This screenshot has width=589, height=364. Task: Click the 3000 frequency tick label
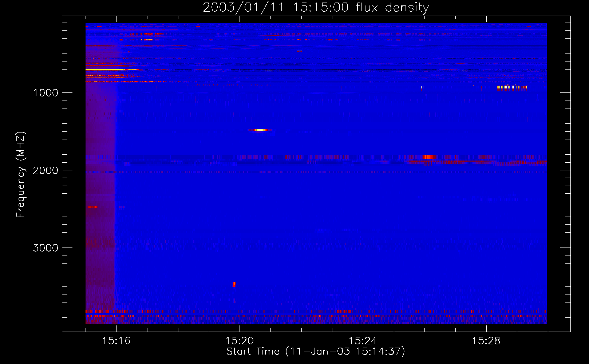coord(46,248)
